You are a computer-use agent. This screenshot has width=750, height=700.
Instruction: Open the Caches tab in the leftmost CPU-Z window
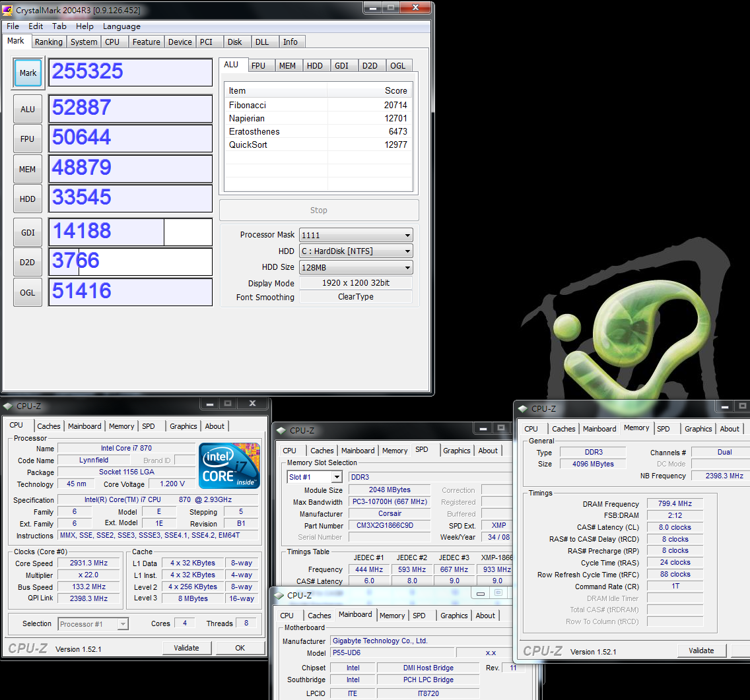49,426
